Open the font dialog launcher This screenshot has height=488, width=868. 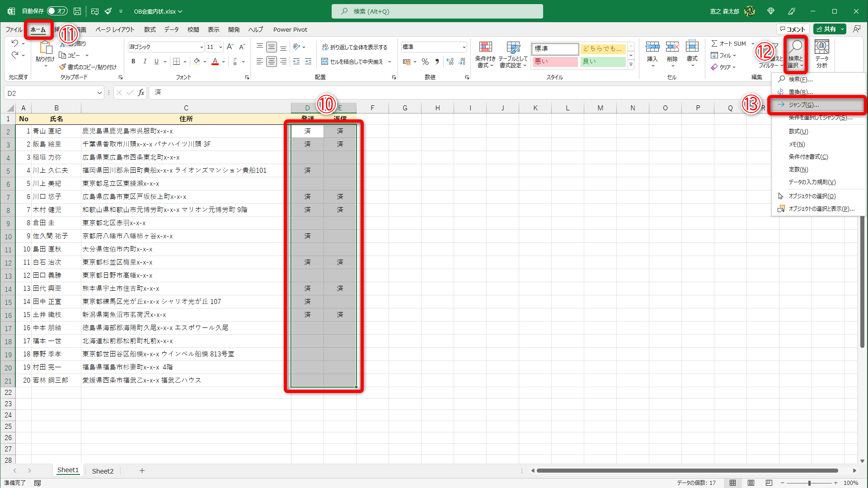[x=247, y=77]
